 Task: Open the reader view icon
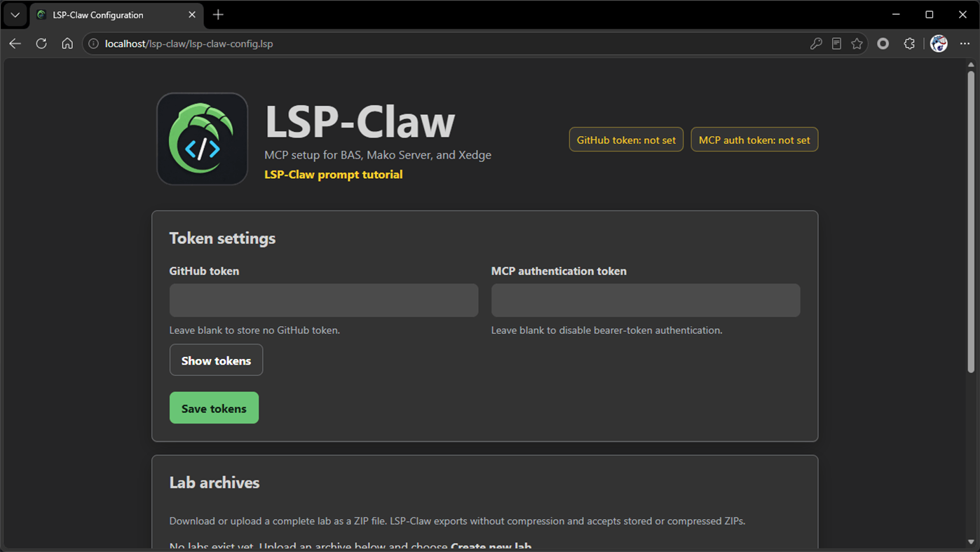[x=836, y=43]
